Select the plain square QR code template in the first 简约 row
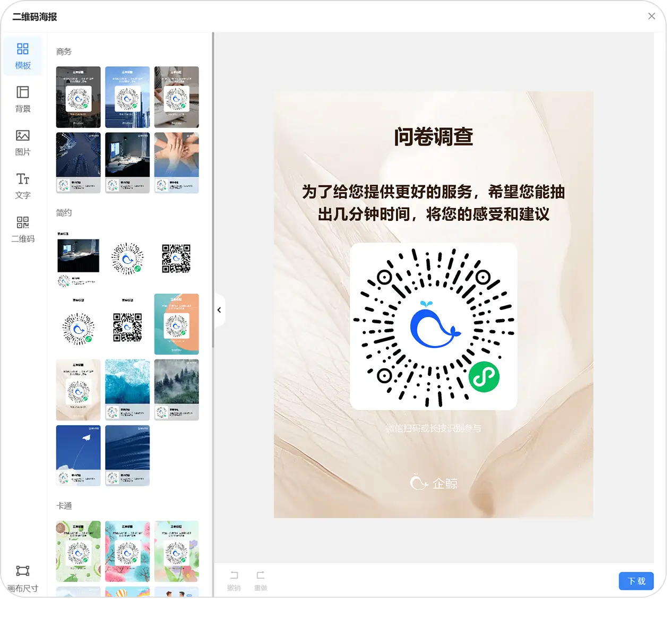 (x=176, y=259)
